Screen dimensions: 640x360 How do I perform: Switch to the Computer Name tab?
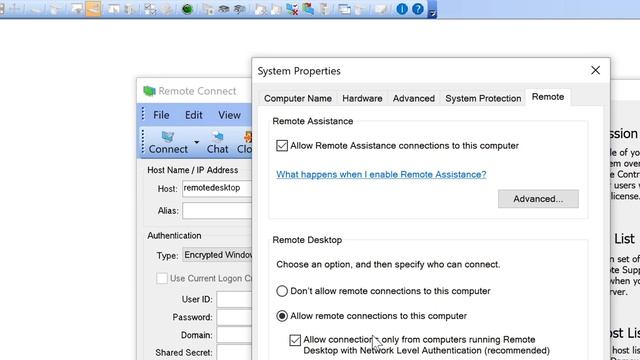tap(298, 98)
